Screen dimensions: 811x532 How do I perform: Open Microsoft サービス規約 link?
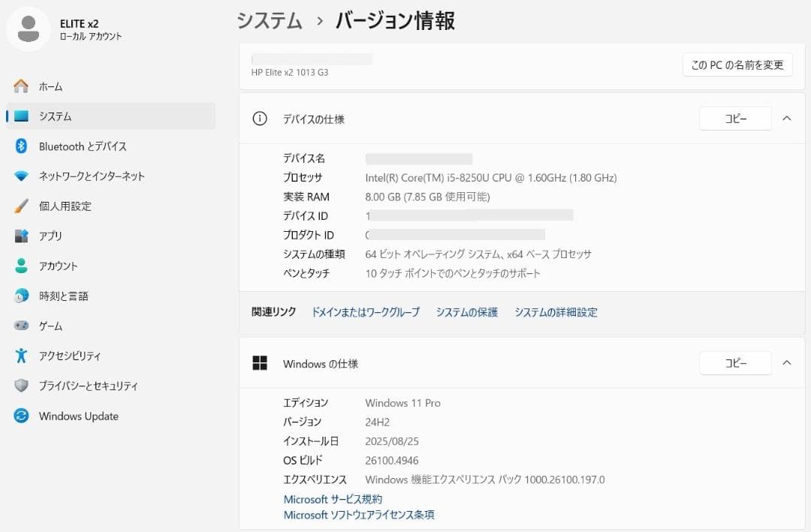(x=333, y=499)
